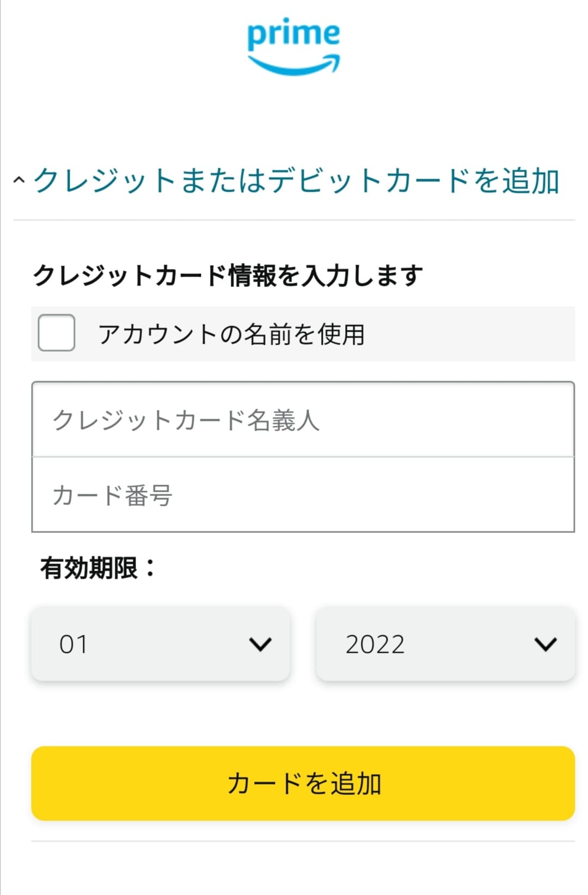Toggle the クレジットまたはデビットカードを追加 expander
Viewport: 588px width, 895px height.
(x=287, y=180)
